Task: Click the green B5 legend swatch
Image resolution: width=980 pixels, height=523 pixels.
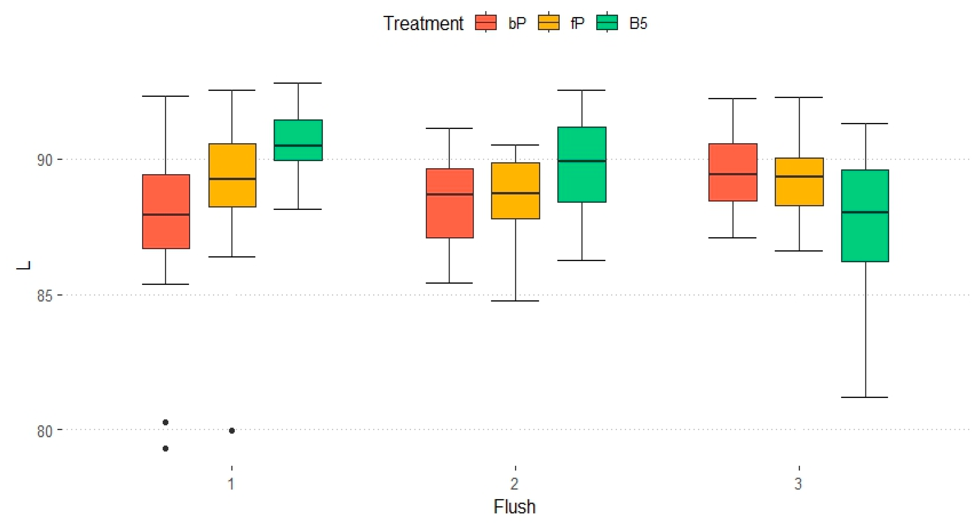Action: (x=607, y=22)
